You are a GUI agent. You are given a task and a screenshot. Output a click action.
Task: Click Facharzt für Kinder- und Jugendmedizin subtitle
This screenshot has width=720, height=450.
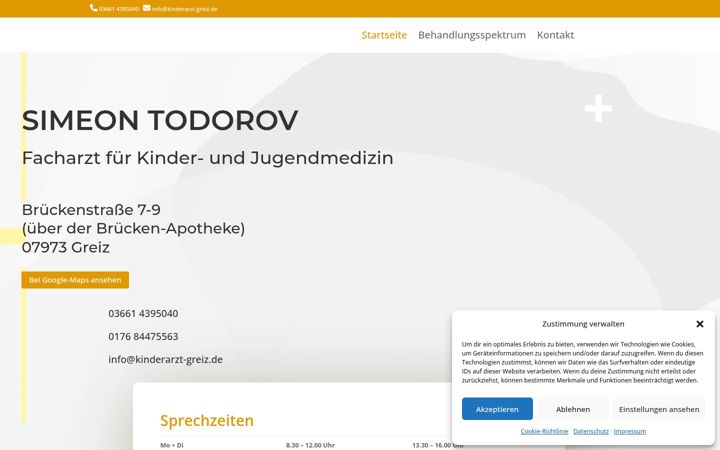click(x=208, y=158)
